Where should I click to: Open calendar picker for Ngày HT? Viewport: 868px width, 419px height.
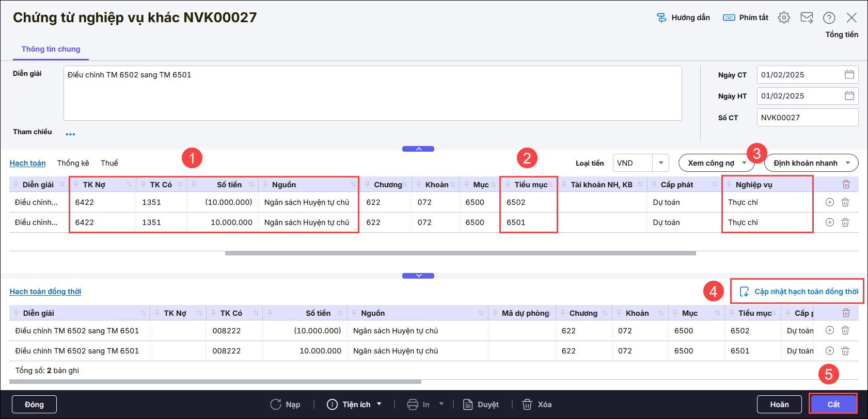point(849,96)
